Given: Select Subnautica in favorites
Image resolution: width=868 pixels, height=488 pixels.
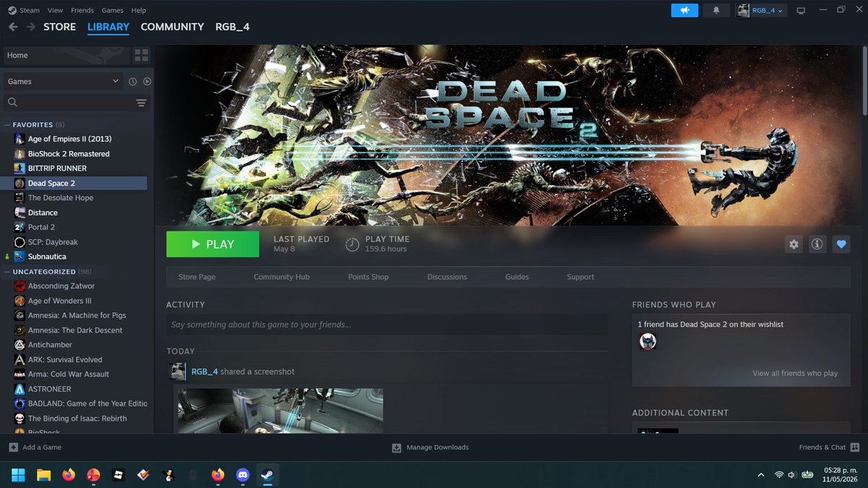Looking at the screenshot, I should click(47, 257).
